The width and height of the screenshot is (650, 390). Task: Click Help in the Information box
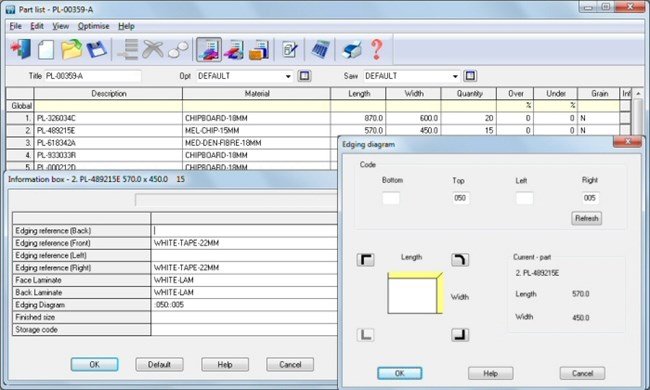pos(225,364)
